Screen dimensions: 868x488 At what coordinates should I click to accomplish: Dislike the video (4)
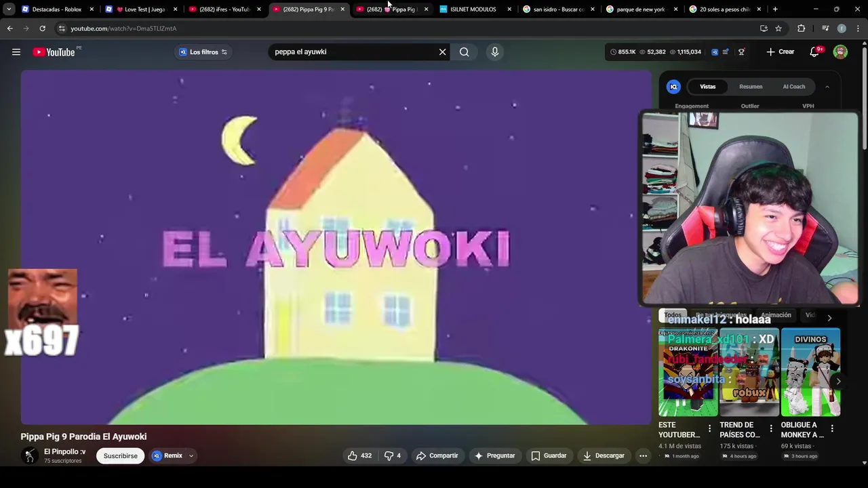392,456
